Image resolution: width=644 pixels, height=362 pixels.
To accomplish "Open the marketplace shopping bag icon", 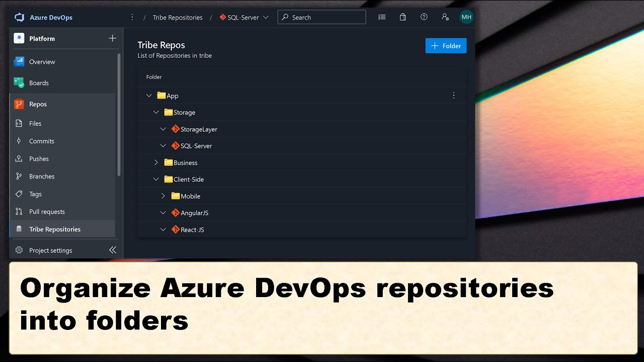I will click(403, 17).
